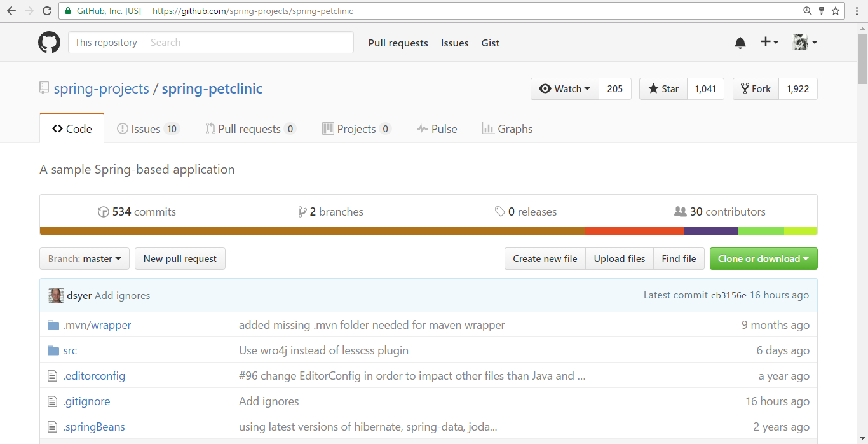
Task: Switch to repository Pull requests tab
Action: point(250,128)
